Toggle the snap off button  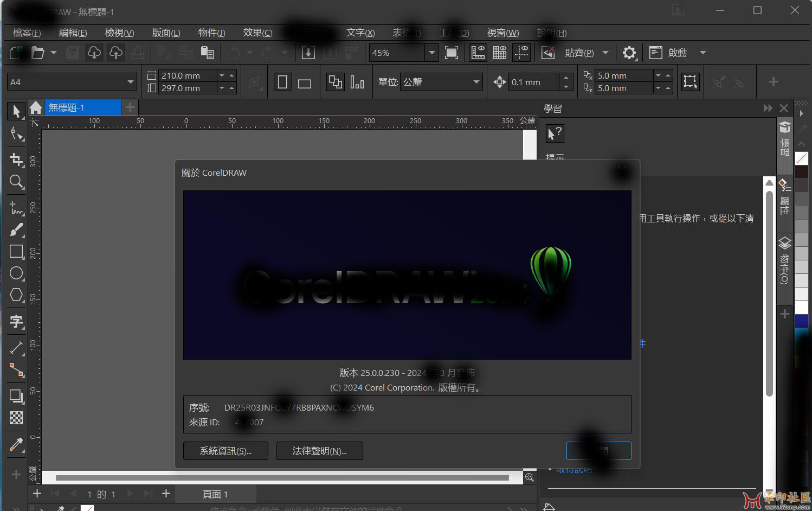tap(548, 53)
